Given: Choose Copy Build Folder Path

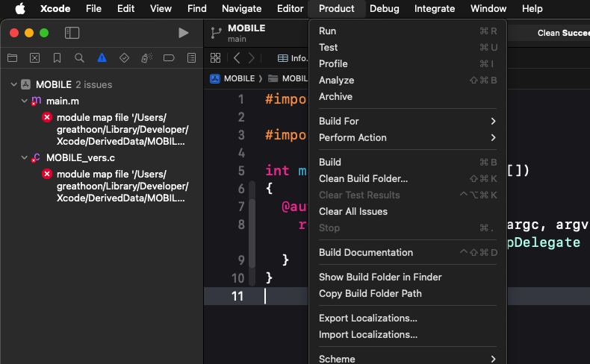Looking at the screenshot, I should click(x=408, y=293).
